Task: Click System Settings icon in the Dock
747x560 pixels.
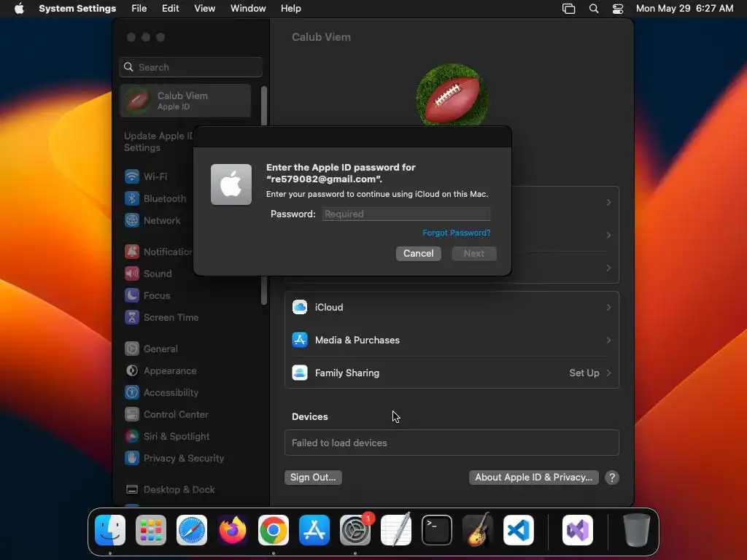Action: pyautogui.click(x=355, y=530)
